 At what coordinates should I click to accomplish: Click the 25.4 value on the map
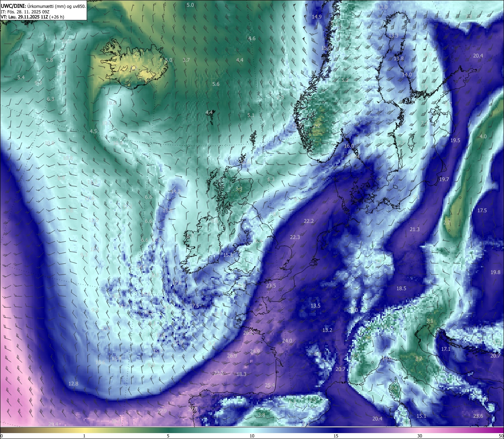(x=270, y=385)
